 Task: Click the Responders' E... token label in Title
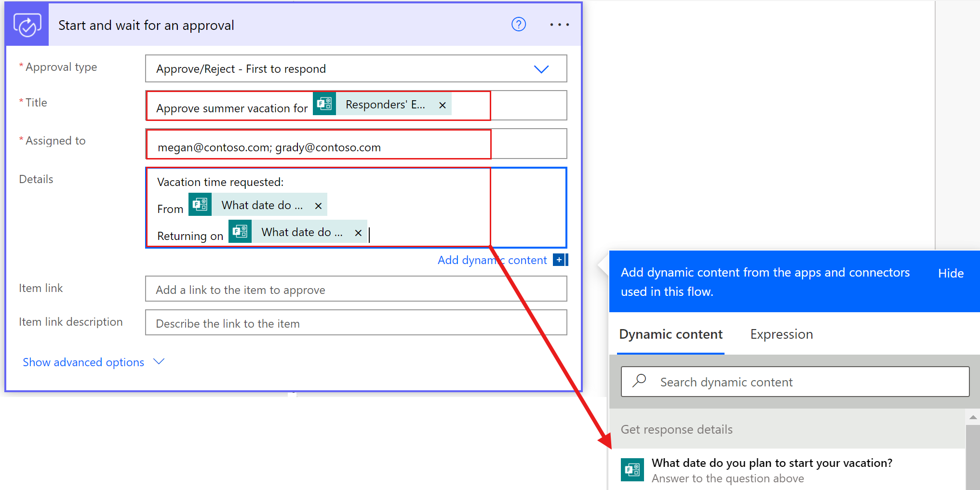click(x=385, y=105)
